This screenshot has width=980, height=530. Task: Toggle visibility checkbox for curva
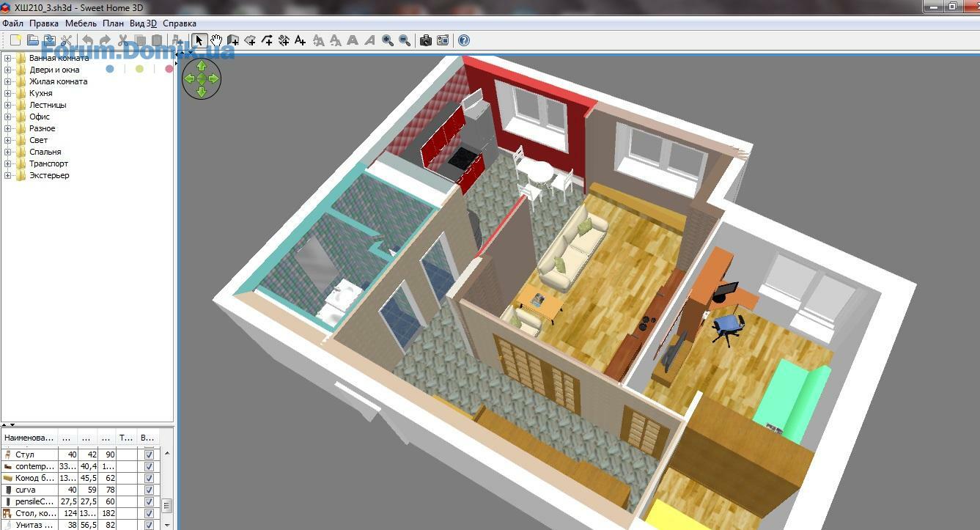[149, 490]
